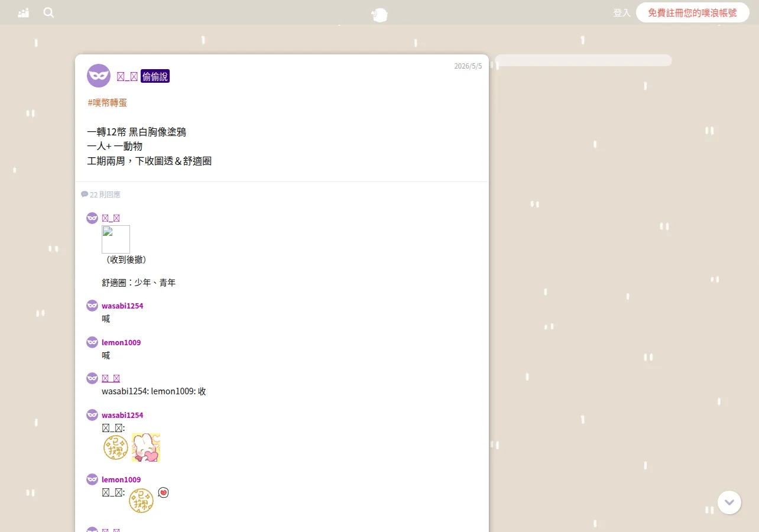The image size is (759, 532).
Task: Open the #噗幣轉蛋 hashtag
Action: [x=108, y=102]
